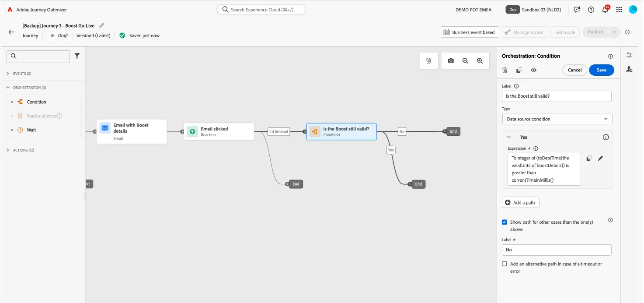The height and width of the screenshot is (303, 644).
Task: Delete selected node using canvas trash icon
Action: [428, 61]
